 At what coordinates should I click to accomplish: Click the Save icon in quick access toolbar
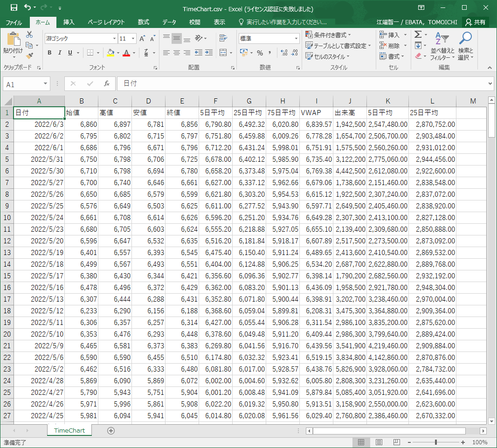(x=14, y=8)
